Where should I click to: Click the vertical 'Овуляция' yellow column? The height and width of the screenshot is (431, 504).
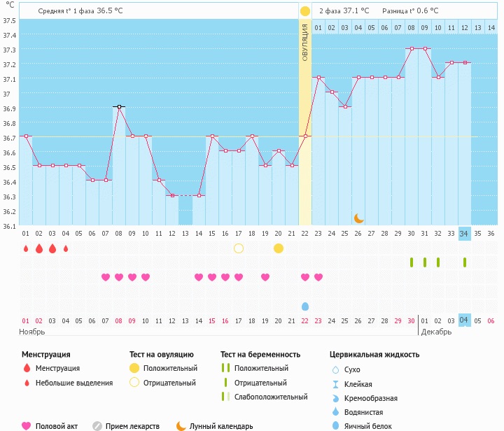coord(305,126)
